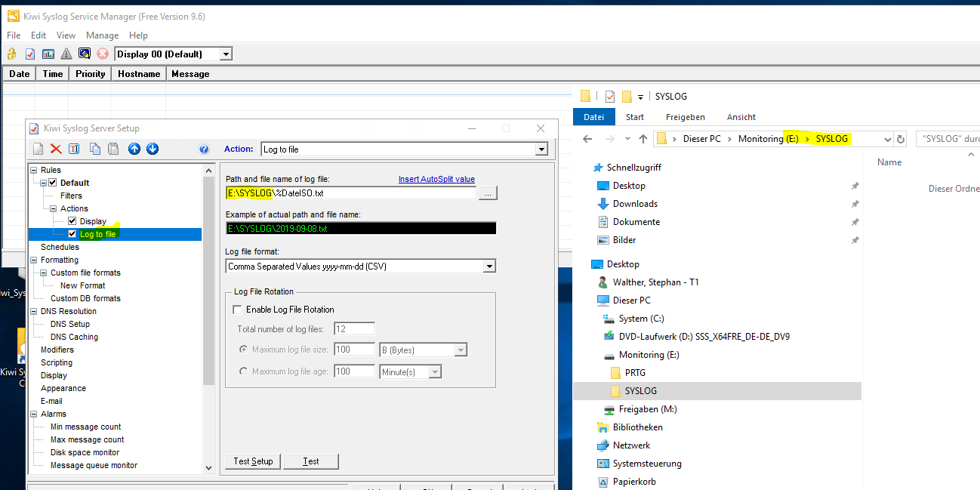The image size is (980, 490).
Task: Open the Datei tab in Explorer
Action: coord(594,117)
